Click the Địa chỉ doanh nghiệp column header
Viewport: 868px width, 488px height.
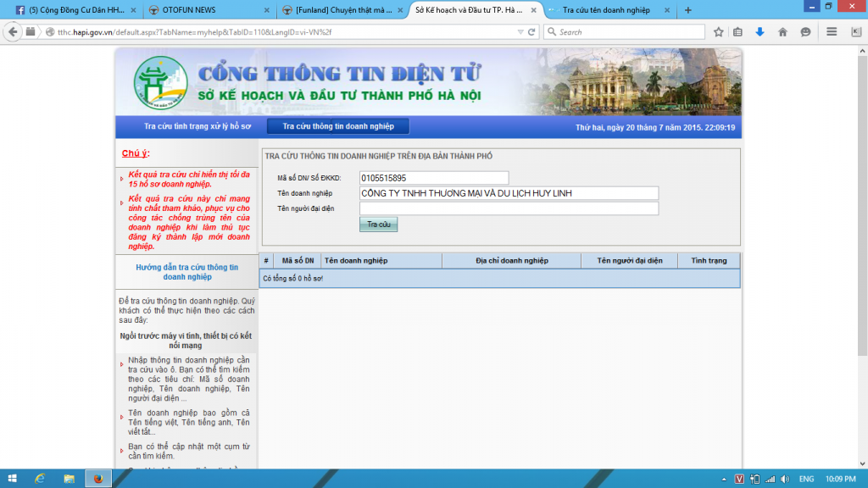(512, 261)
